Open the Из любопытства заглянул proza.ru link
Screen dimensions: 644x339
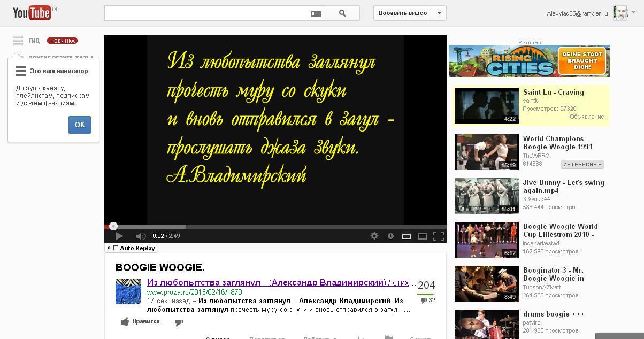click(x=281, y=282)
